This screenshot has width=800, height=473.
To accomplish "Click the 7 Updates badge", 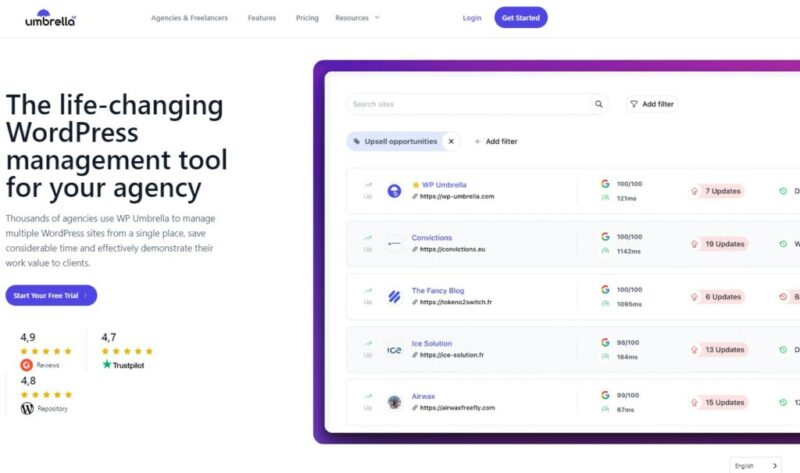I will 717,191.
